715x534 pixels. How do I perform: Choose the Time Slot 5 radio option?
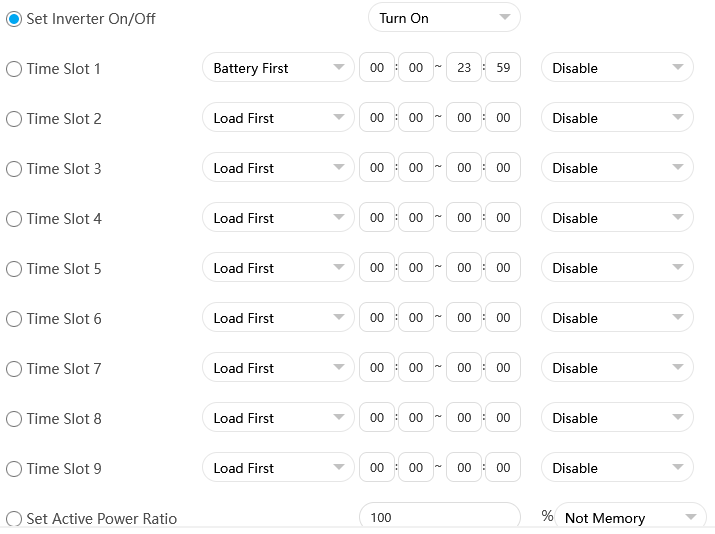[x=14, y=269]
